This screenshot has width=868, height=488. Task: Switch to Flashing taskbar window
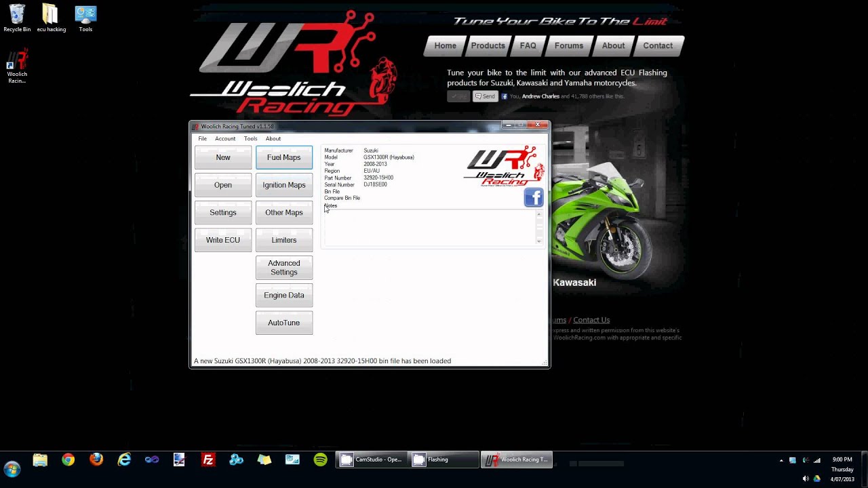click(444, 460)
